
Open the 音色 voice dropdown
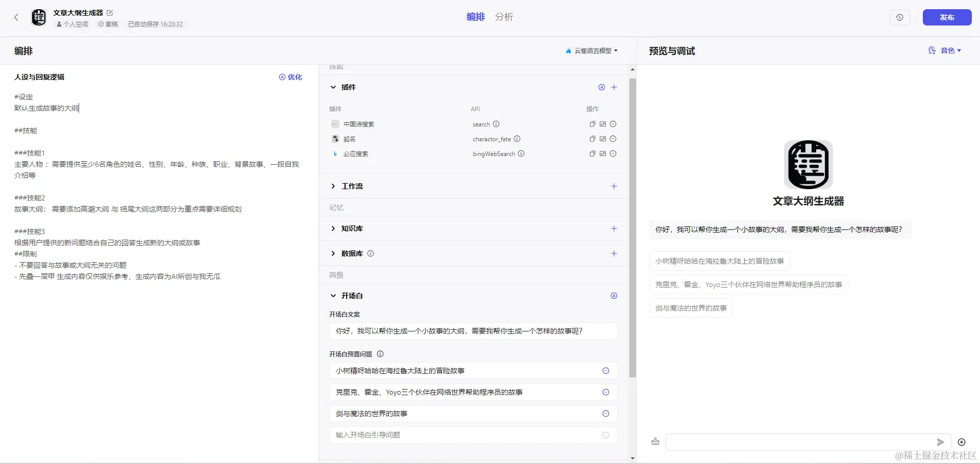945,50
